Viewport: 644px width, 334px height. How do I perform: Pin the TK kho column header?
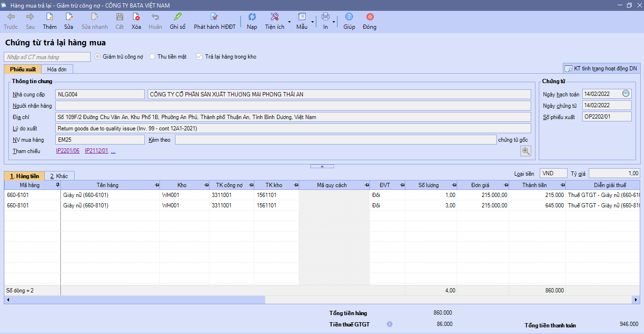pyautogui.click(x=296, y=185)
